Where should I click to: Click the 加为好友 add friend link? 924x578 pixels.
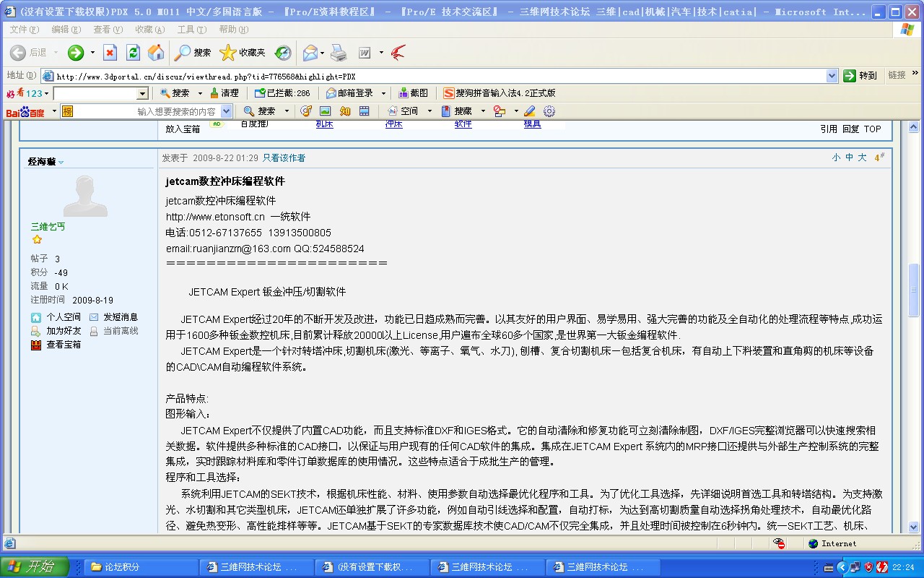coord(64,331)
